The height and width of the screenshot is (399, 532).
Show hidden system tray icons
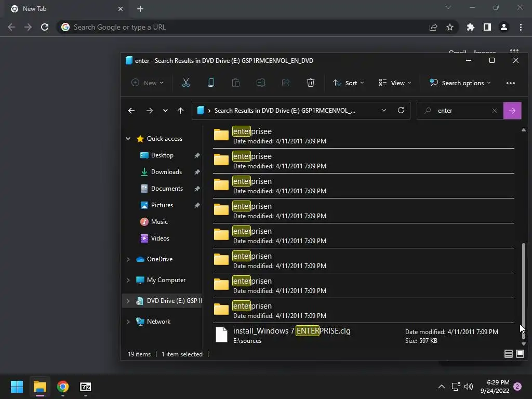pyautogui.click(x=442, y=387)
